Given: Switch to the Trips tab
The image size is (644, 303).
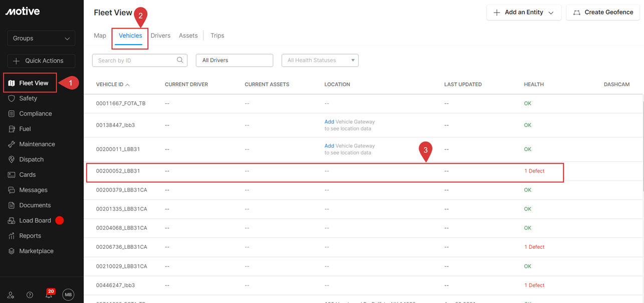Looking at the screenshot, I should (217, 36).
